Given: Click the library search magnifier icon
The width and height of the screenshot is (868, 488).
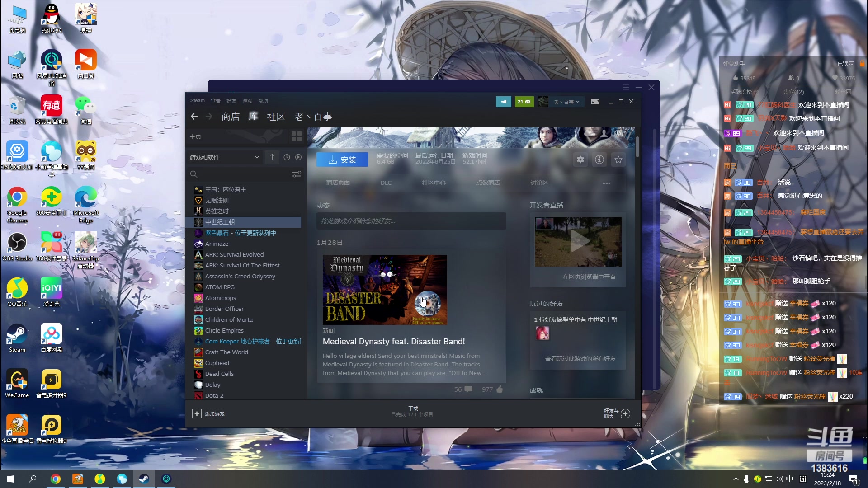Looking at the screenshot, I should pyautogui.click(x=193, y=174).
